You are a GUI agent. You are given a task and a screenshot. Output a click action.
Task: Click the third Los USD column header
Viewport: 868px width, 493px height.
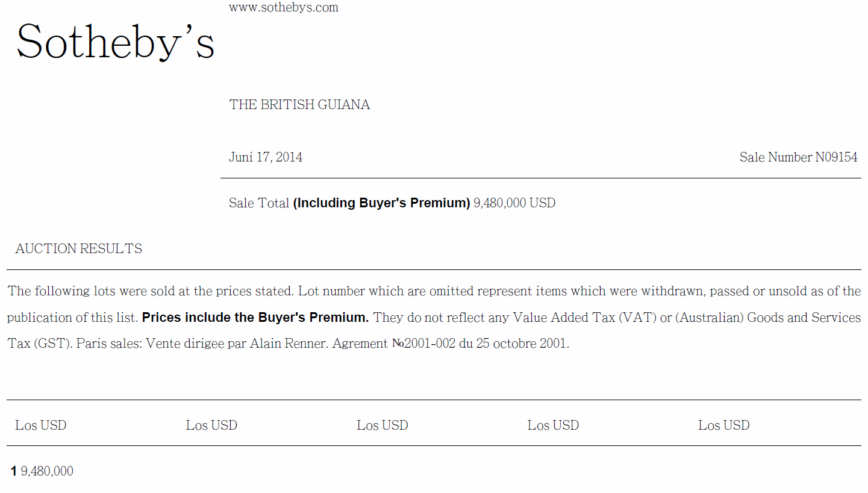(382, 425)
